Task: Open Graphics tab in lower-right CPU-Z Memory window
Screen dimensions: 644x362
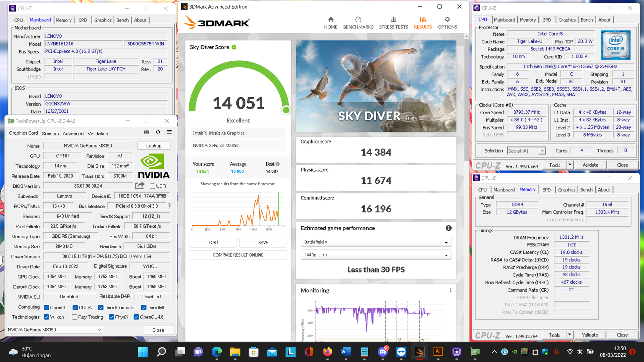Action: pos(567,190)
